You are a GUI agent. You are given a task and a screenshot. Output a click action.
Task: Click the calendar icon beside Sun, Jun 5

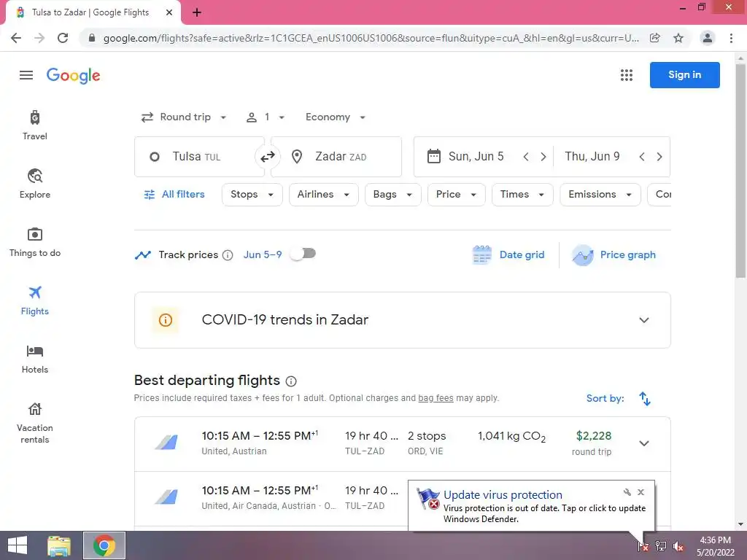coord(433,156)
